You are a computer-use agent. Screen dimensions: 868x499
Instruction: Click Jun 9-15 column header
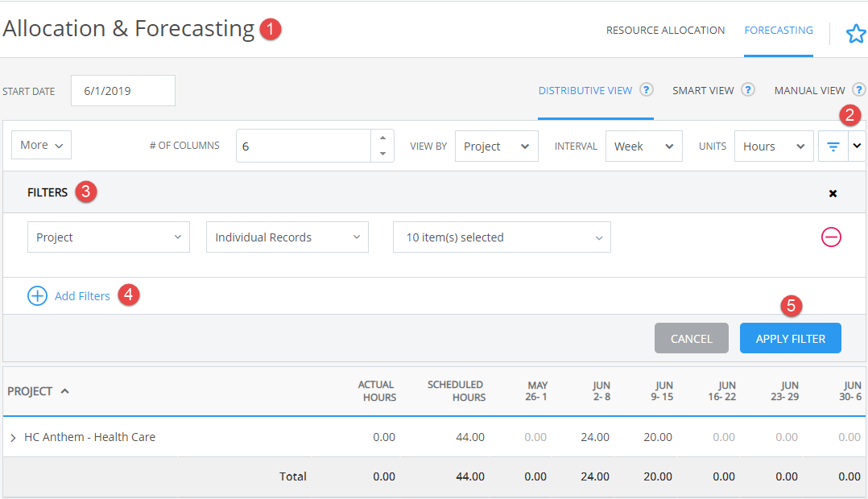662,391
